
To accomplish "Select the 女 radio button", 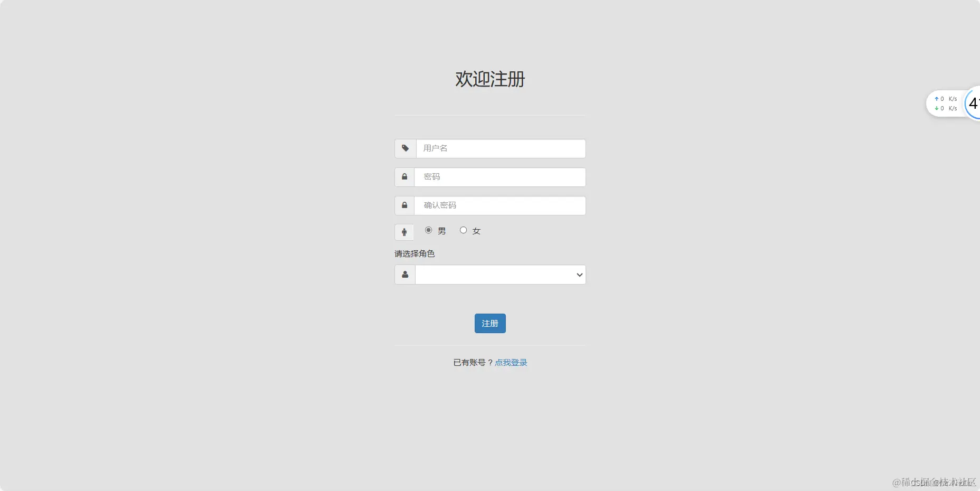I will (463, 230).
